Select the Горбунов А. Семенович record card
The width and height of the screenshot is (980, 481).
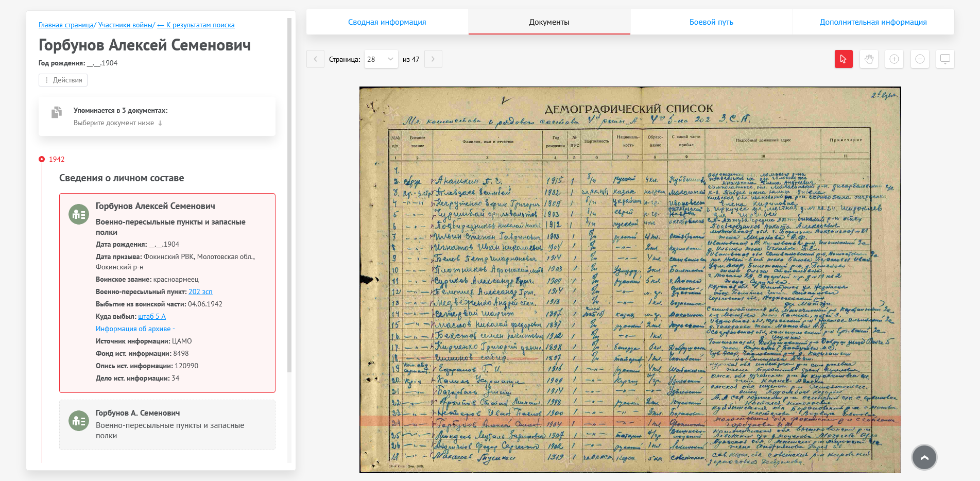tap(167, 424)
